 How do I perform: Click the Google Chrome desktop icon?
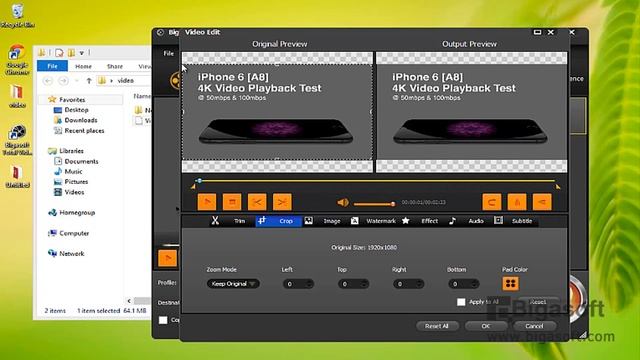pos(17,59)
